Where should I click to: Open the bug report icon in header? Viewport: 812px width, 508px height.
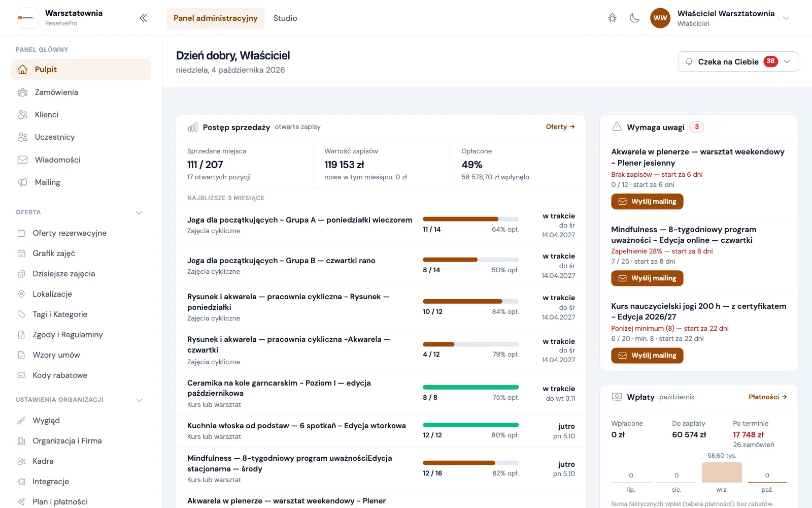click(613, 18)
